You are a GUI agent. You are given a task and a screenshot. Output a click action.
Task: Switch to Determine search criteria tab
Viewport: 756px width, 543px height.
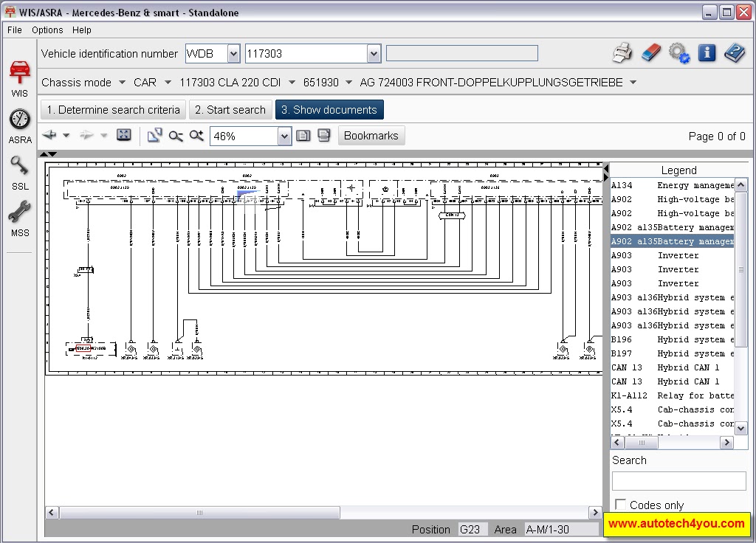pyautogui.click(x=113, y=110)
